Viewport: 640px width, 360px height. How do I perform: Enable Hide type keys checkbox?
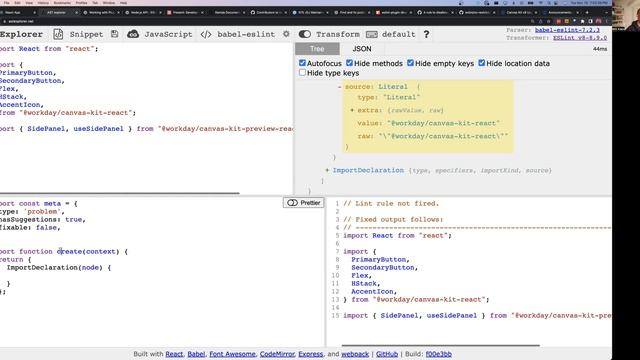[302, 73]
